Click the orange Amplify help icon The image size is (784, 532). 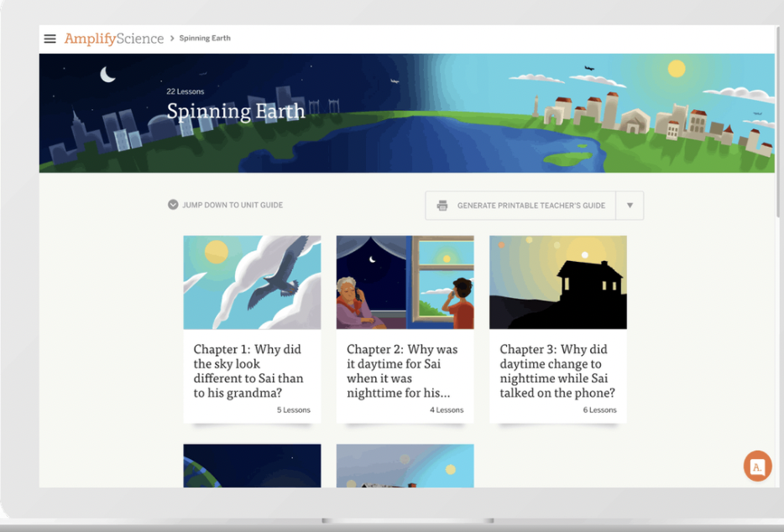[x=757, y=467]
